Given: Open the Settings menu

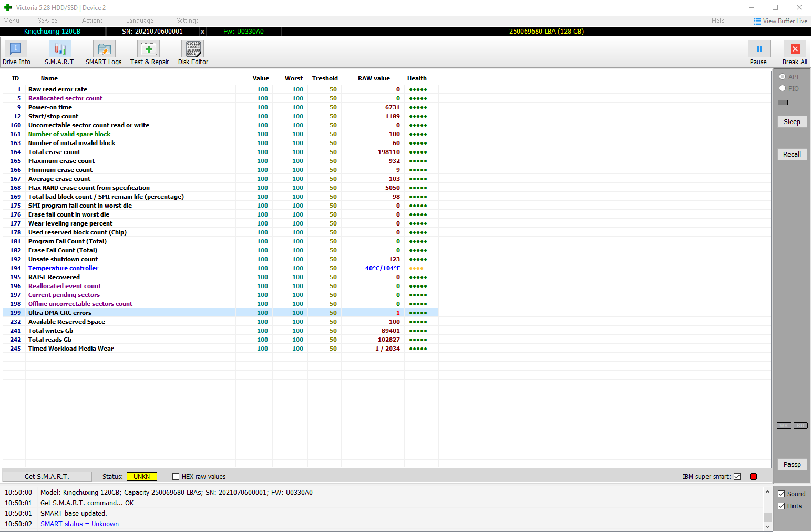Looking at the screenshot, I should click(x=188, y=21).
